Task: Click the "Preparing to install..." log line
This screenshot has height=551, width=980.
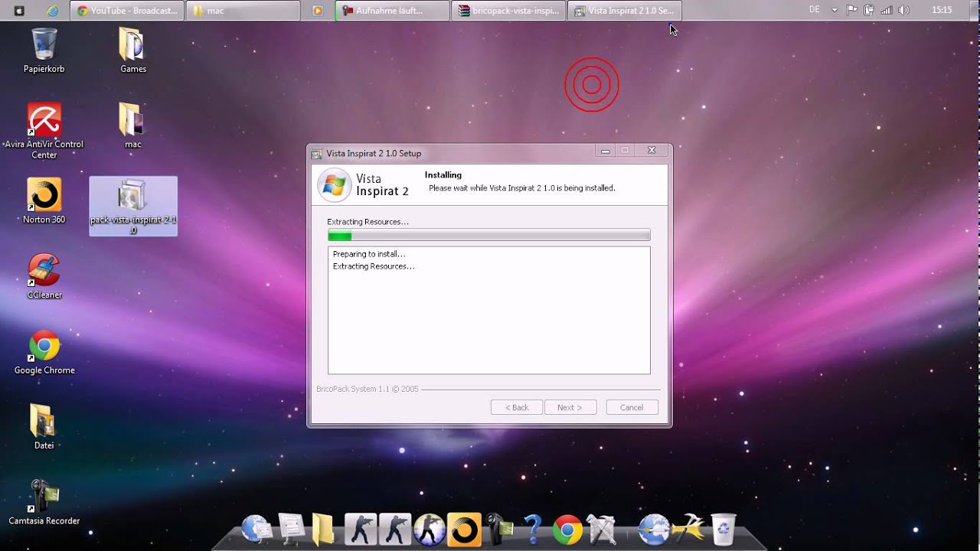Action: tap(369, 254)
